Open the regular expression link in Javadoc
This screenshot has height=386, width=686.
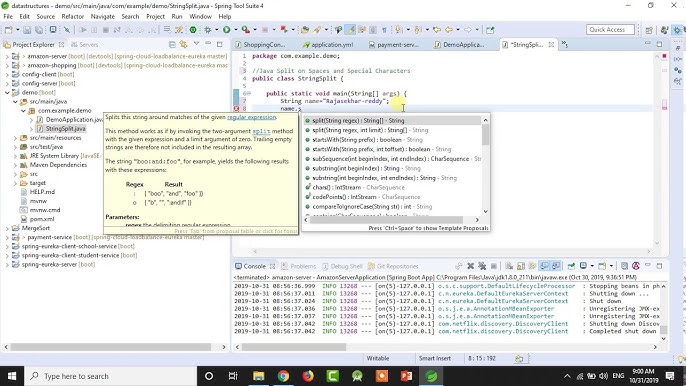click(252, 117)
